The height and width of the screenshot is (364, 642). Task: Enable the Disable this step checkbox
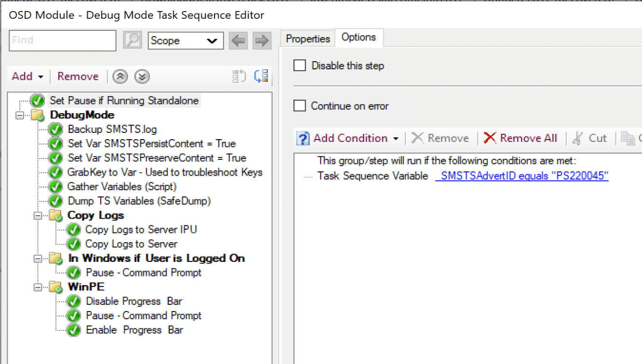(299, 65)
